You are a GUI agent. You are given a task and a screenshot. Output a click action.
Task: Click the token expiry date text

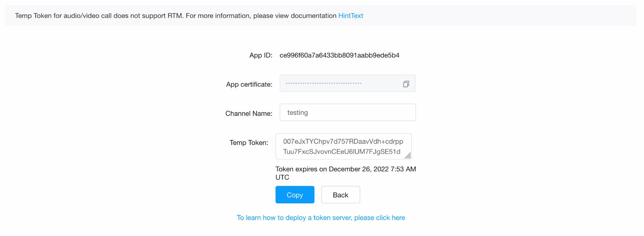pos(346,169)
